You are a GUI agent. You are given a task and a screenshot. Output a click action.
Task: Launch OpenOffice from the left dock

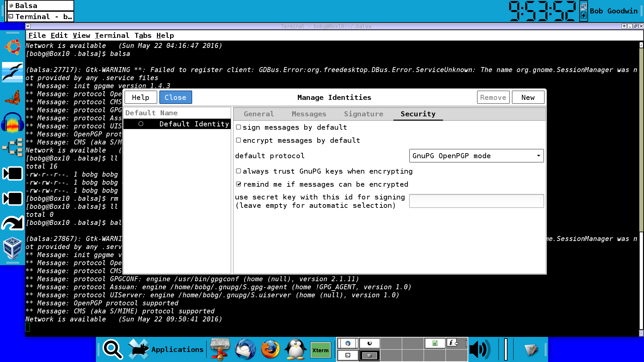tap(13, 72)
